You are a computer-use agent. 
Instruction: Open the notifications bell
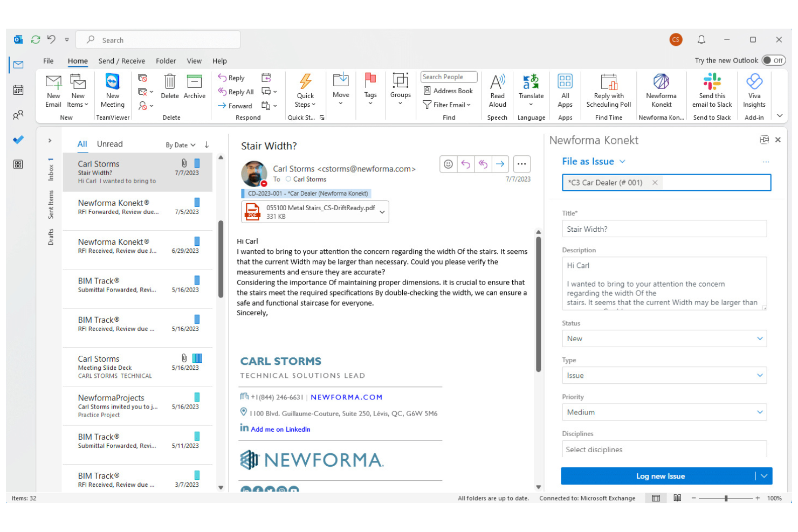point(701,39)
